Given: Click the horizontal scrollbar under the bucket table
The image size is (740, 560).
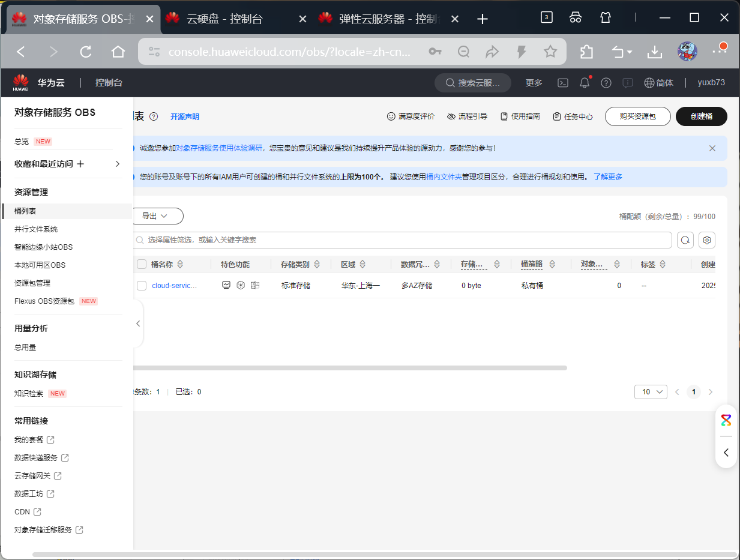Looking at the screenshot, I should pyautogui.click(x=350, y=368).
